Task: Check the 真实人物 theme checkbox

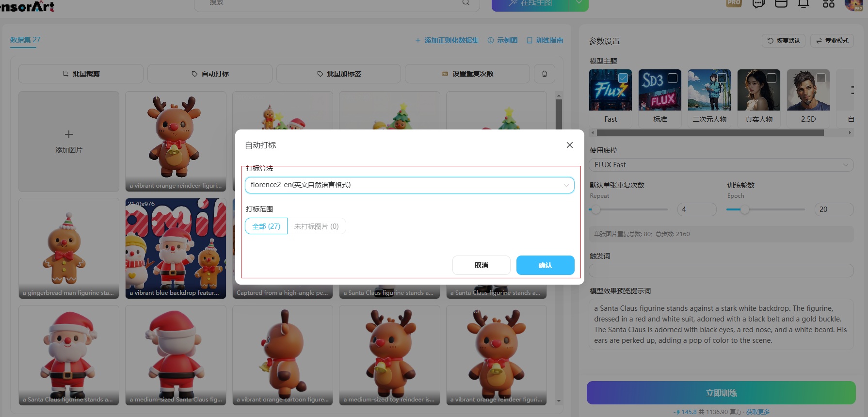Action: pos(772,78)
